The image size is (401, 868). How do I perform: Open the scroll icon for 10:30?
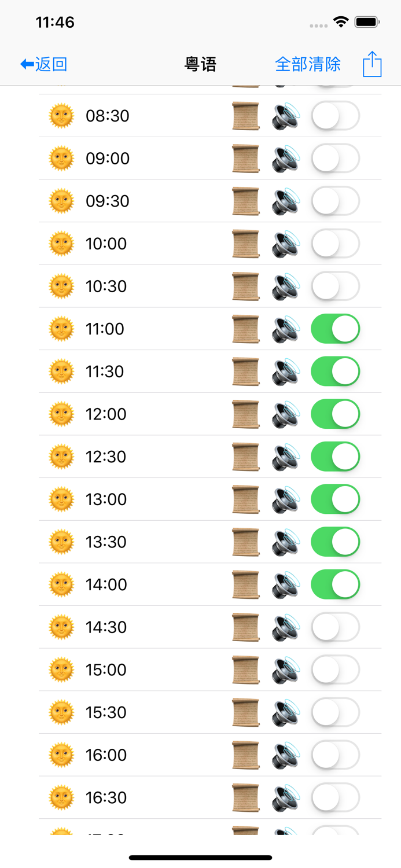pos(245,286)
